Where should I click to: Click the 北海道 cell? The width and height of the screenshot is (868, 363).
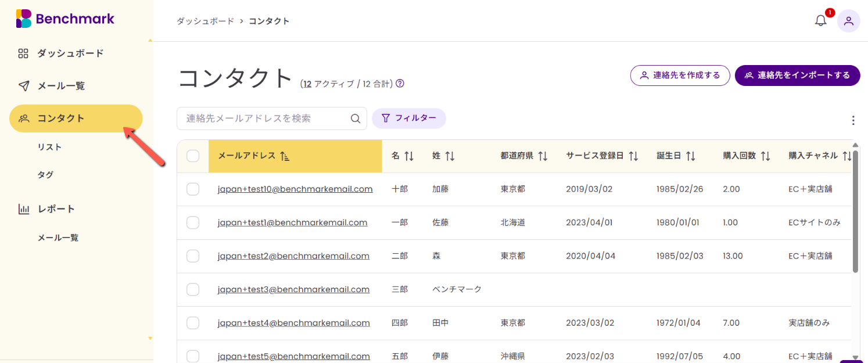click(513, 222)
